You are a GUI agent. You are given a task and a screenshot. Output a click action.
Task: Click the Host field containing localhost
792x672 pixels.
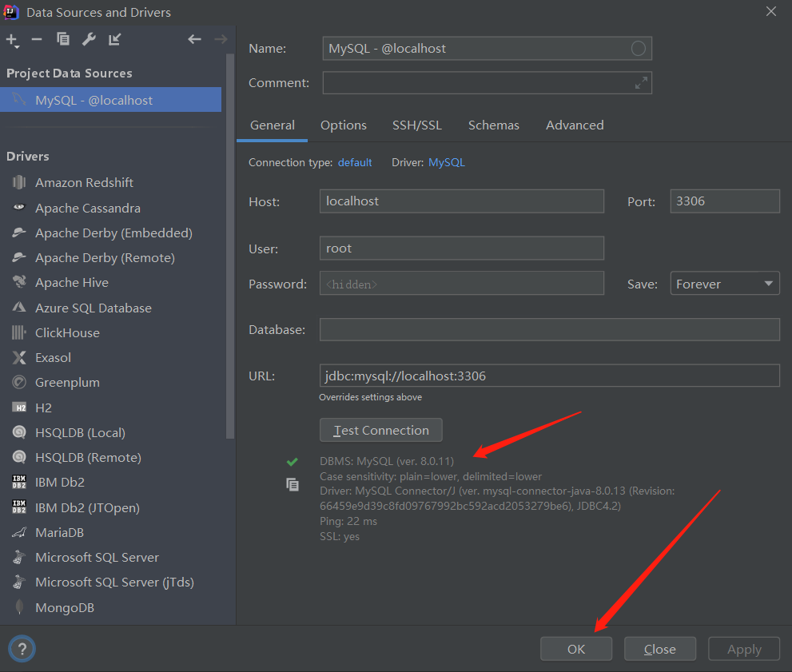[x=462, y=201]
